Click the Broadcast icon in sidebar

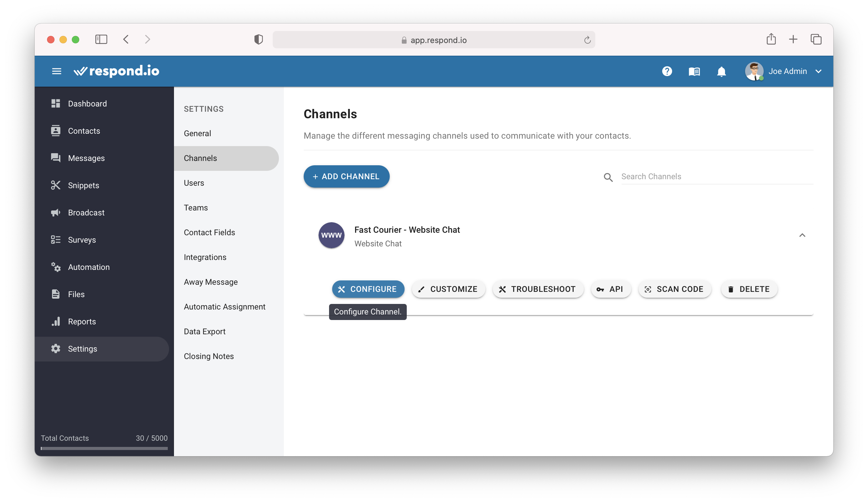[x=56, y=212]
